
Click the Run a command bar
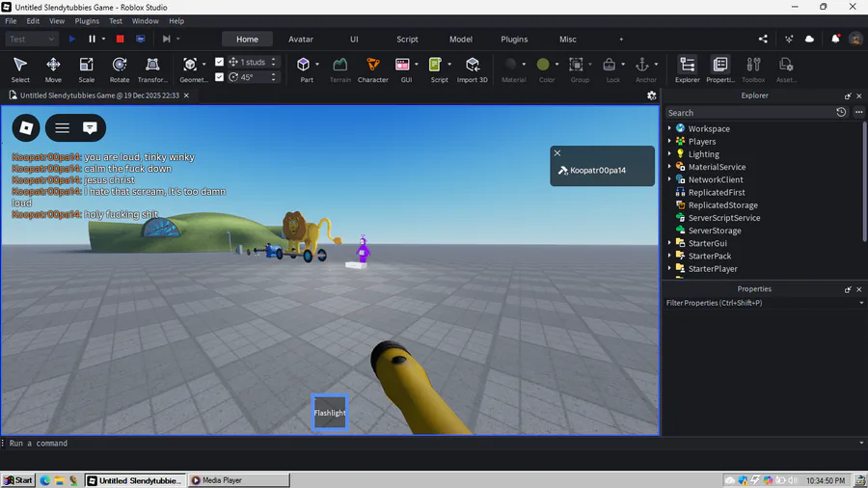432,444
